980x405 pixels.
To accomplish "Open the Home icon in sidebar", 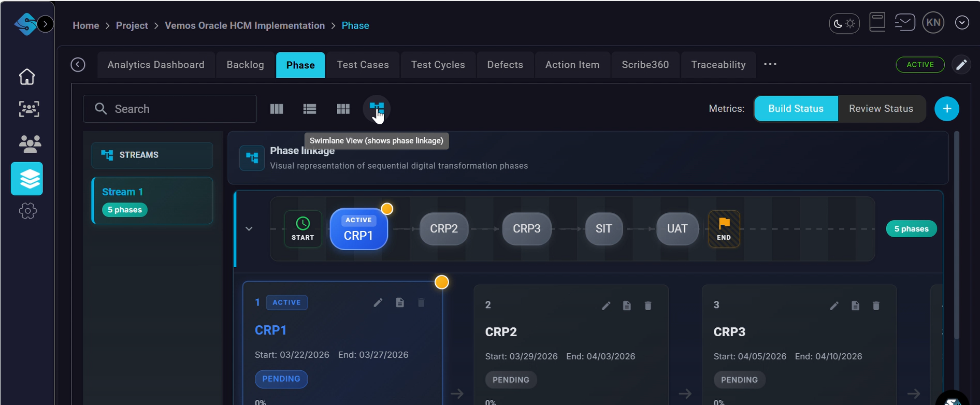I will (x=27, y=77).
